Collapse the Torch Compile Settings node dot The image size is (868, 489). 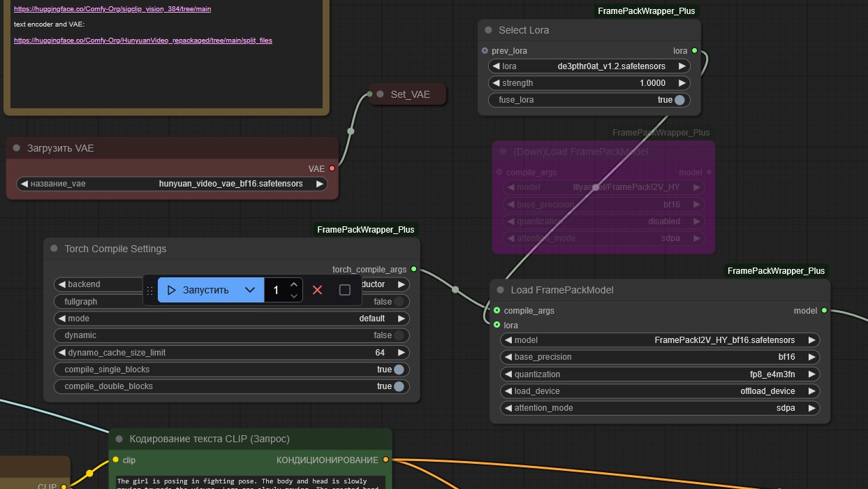54,249
